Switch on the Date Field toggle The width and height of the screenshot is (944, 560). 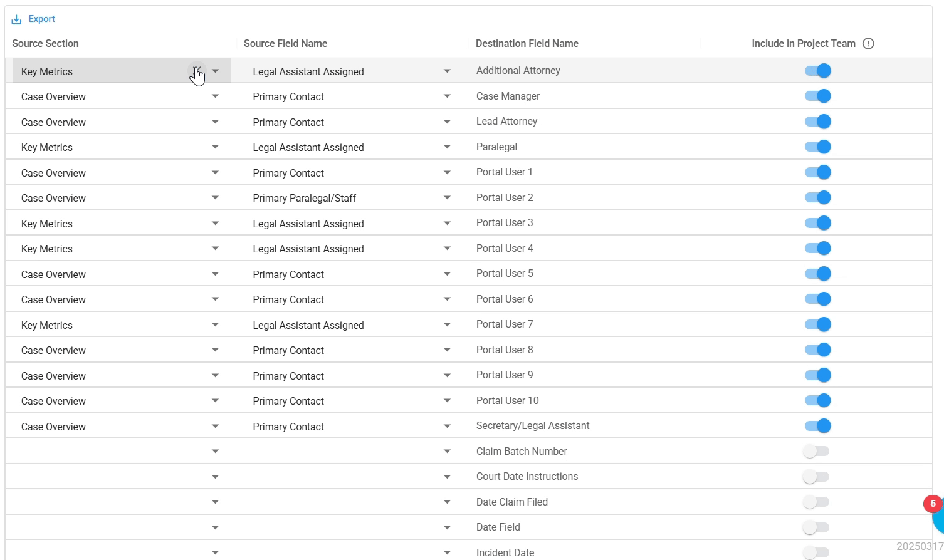[x=816, y=527]
